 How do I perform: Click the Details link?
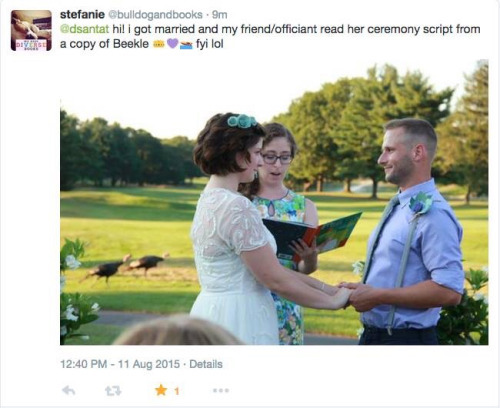point(206,364)
